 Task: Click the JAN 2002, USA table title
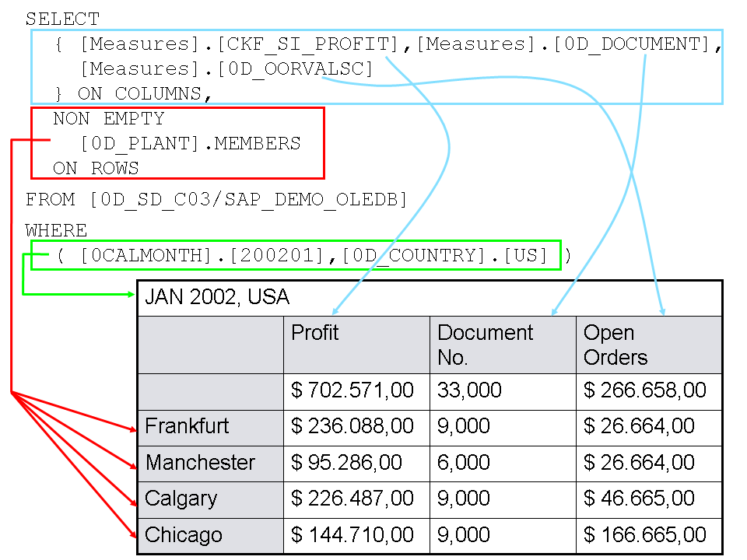pos(217,297)
